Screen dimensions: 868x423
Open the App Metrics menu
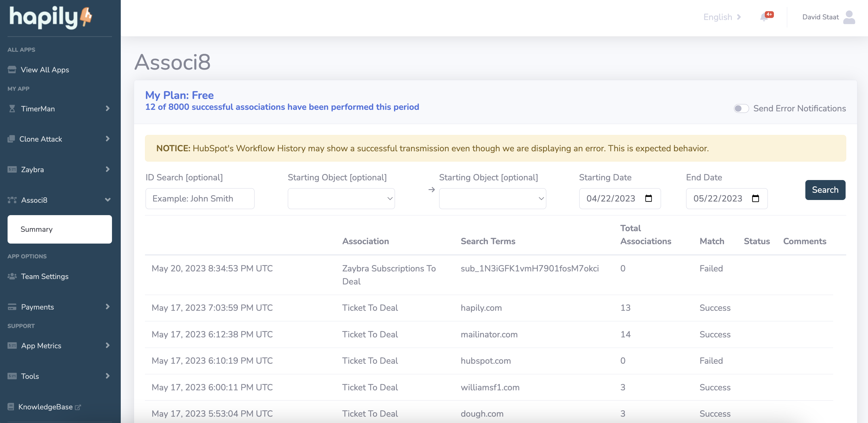pyautogui.click(x=41, y=346)
